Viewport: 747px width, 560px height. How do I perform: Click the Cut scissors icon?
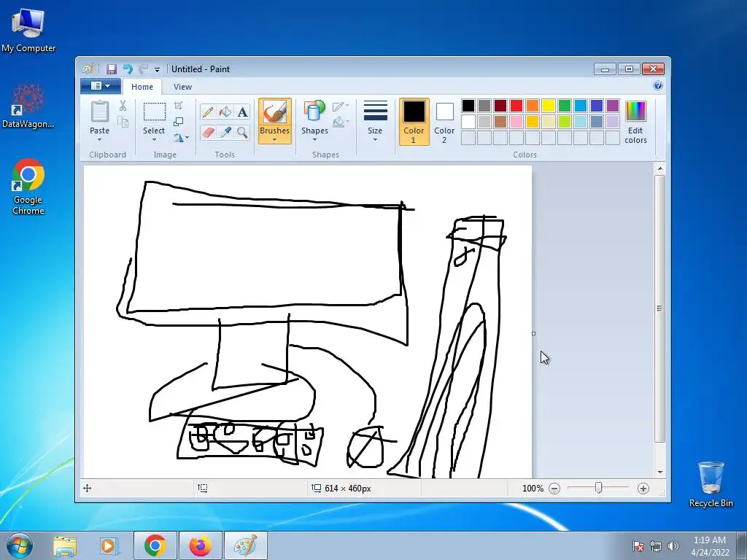123,106
